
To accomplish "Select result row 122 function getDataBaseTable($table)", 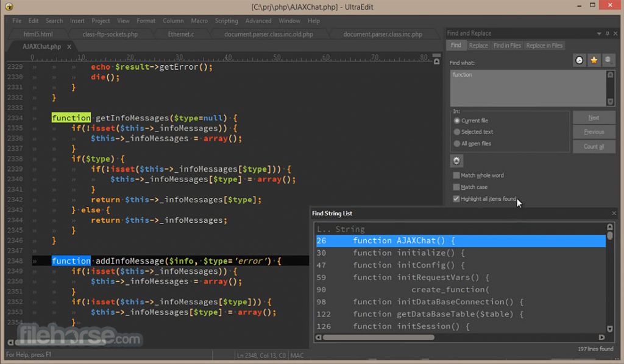I will [461, 314].
